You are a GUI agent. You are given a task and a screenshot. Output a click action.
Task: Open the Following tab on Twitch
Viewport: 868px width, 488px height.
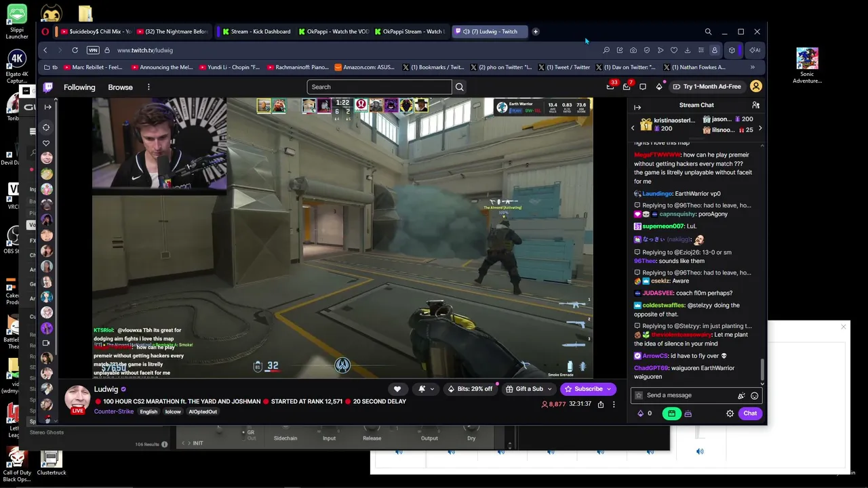pos(79,87)
